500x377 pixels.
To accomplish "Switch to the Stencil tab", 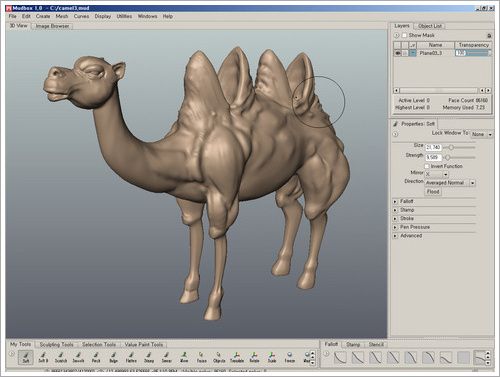I will click(376, 344).
